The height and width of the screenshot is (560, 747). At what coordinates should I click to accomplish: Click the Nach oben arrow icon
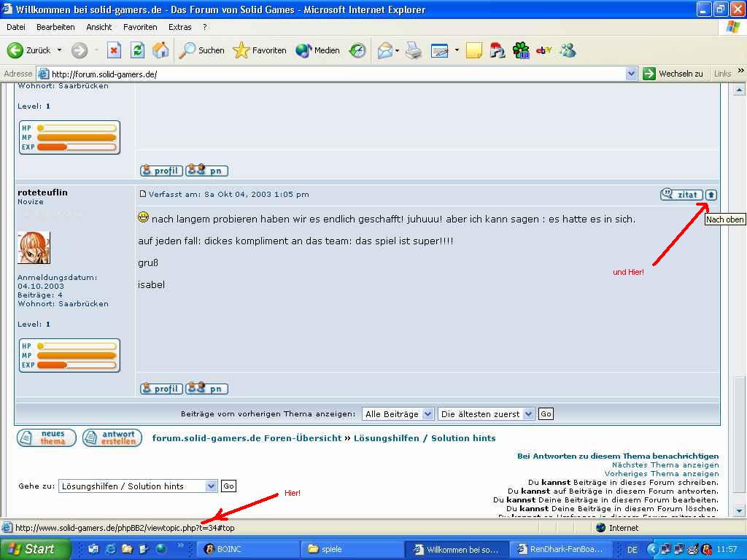click(711, 195)
